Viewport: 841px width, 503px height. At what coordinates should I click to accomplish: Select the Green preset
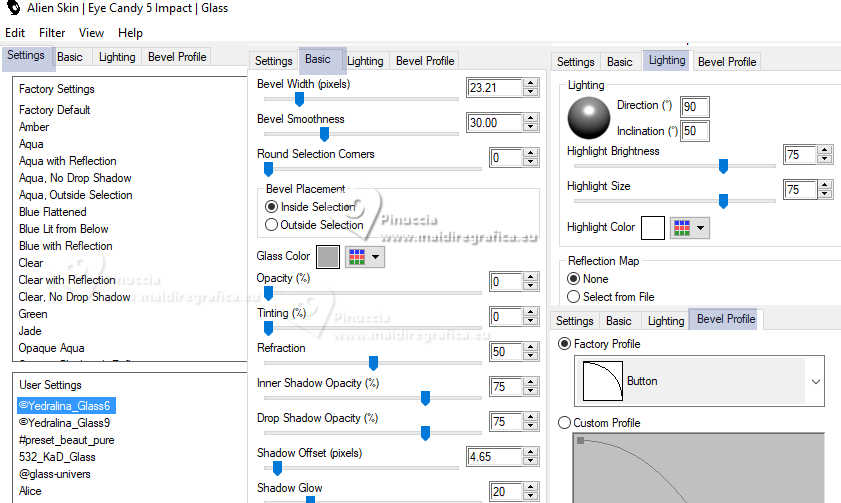(x=33, y=314)
